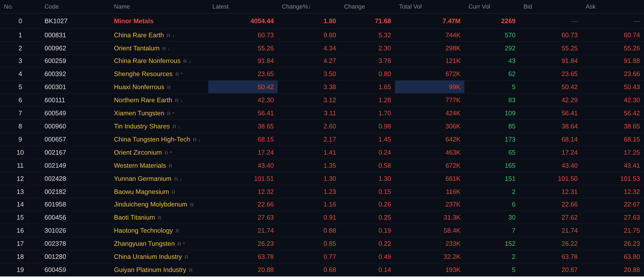The image size is (644, 280).
Task: Click the down-arrow marker beside Yunnan Germanium
Action: tap(181, 179)
